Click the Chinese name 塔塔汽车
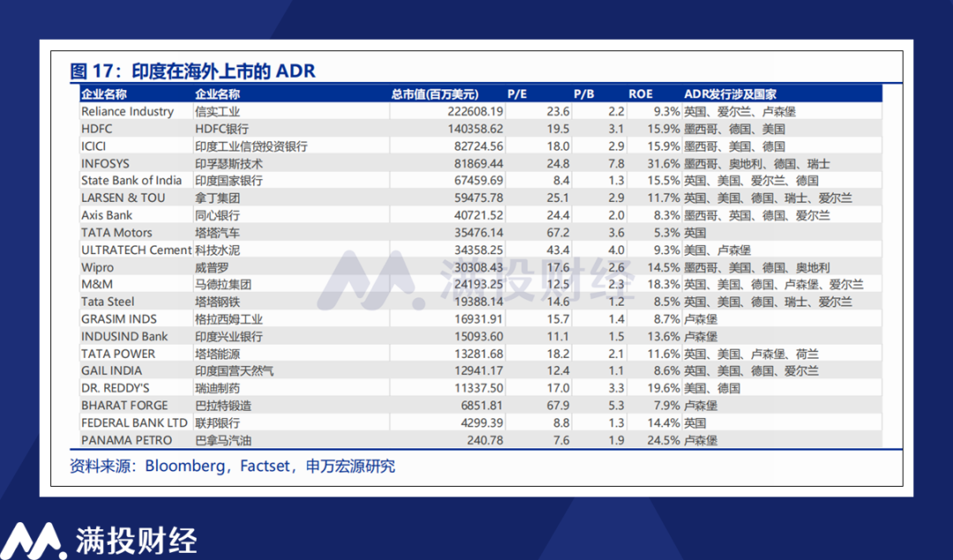Viewport: 953px width, 560px height. click(x=218, y=233)
